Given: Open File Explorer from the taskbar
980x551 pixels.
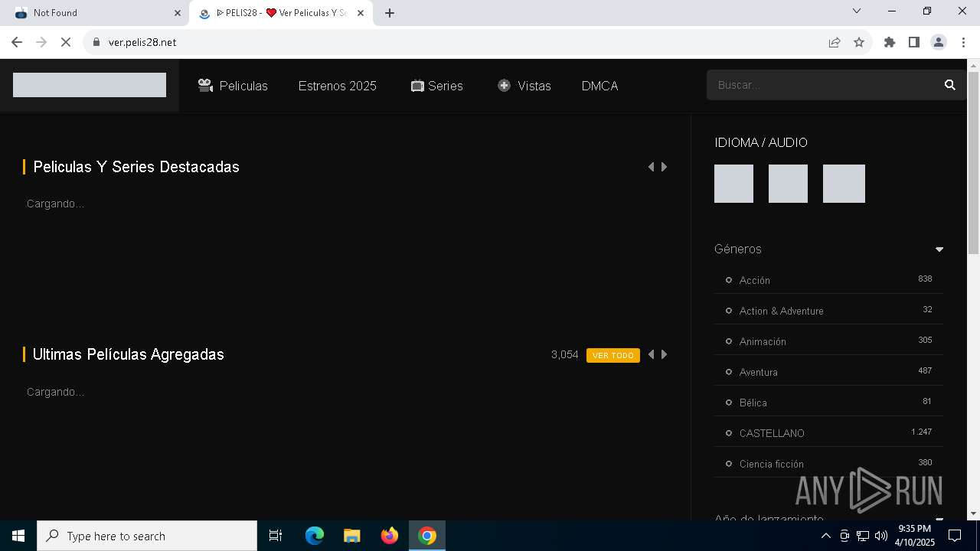Looking at the screenshot, I should click(352, 536).
